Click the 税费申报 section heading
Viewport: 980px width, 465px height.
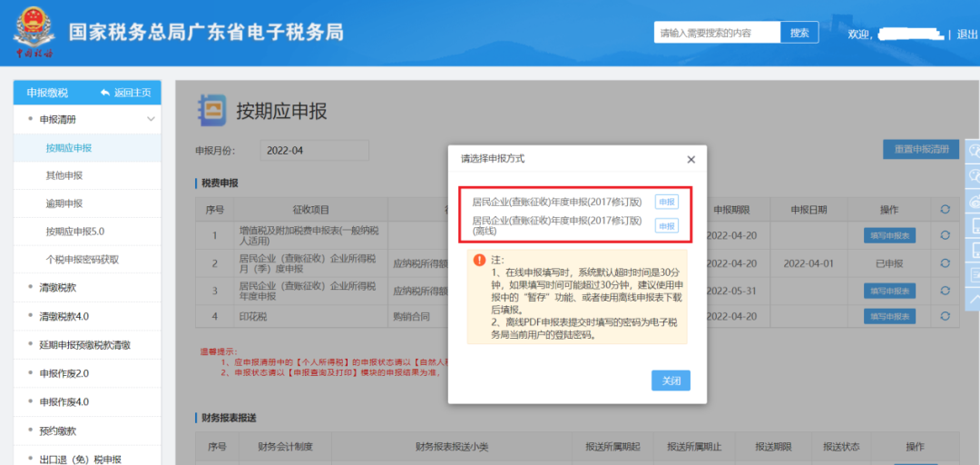click(220, 183)
